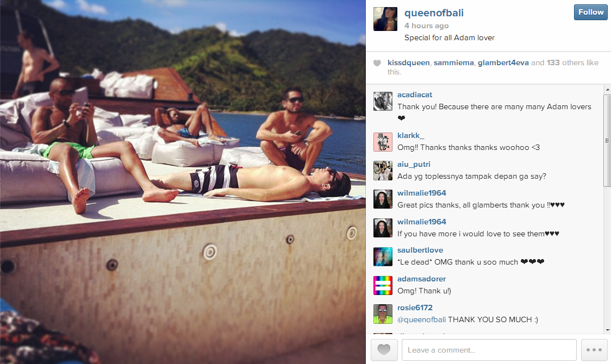Visit sammiema's profile from likes list
This screenshot has height=364, width=611.
tap(453, 62)
